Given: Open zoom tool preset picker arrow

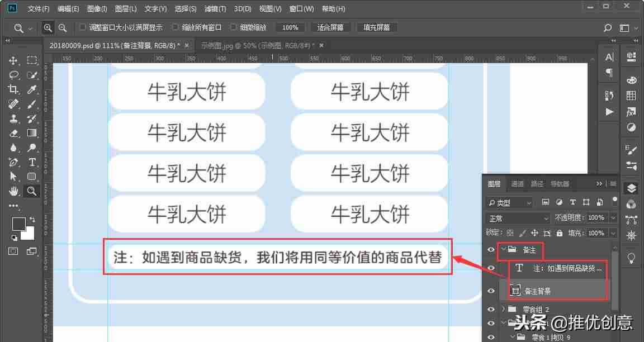Looking at the screenshot, I should pyautogui.click(x=30, y=28).
